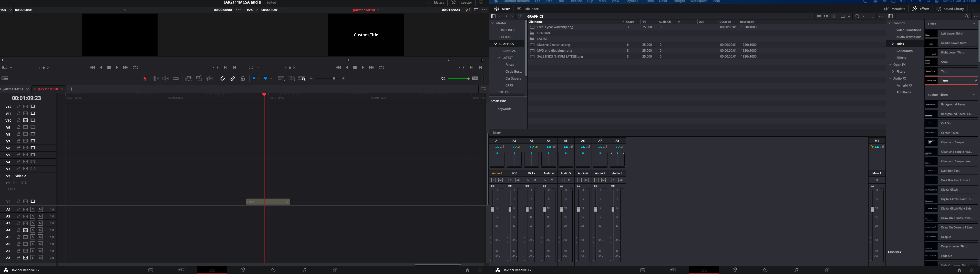Open marker color dropdown arrow
The height and width of the screenshot is (274, 980).
(x=271, y=78)
